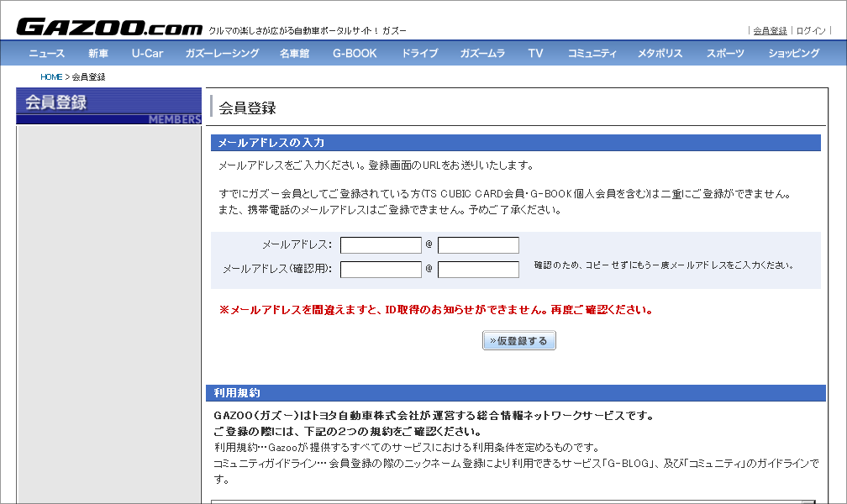Open ガズーレーシング in the navigation bar

(x=222, y=54)
